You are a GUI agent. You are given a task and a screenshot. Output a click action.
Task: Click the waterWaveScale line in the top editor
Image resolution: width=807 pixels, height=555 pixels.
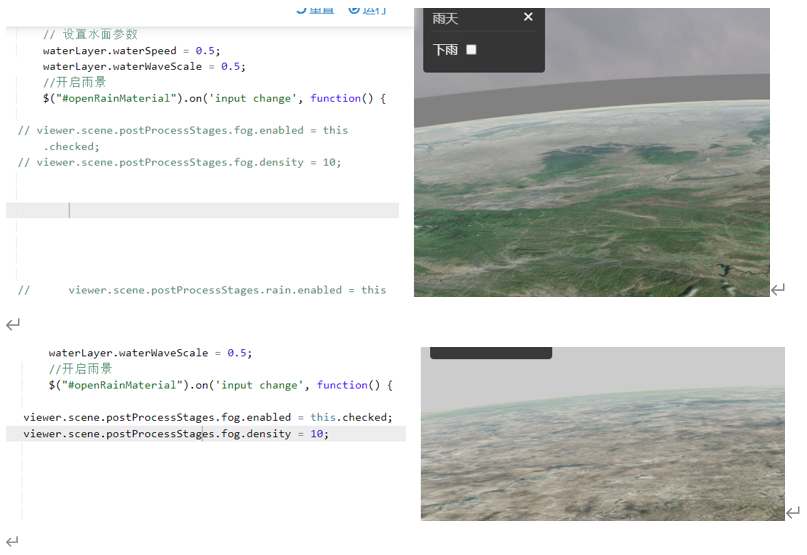[142, 66]
